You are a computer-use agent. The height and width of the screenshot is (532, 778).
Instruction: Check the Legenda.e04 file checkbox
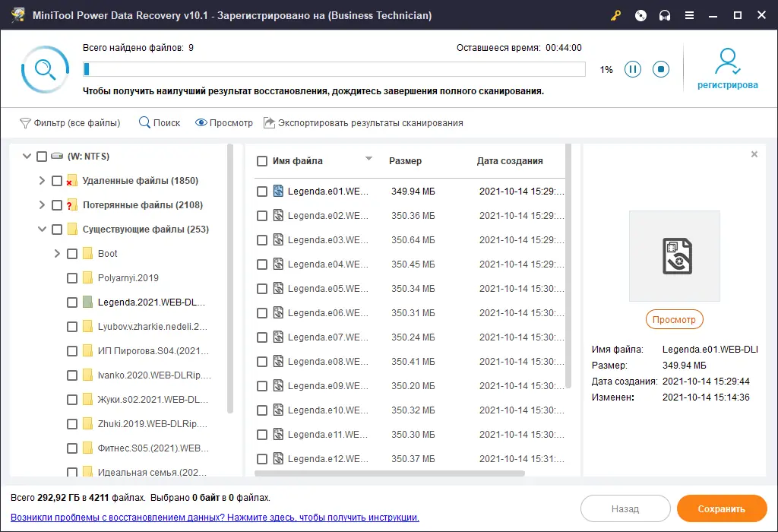[x=262, y=264]
